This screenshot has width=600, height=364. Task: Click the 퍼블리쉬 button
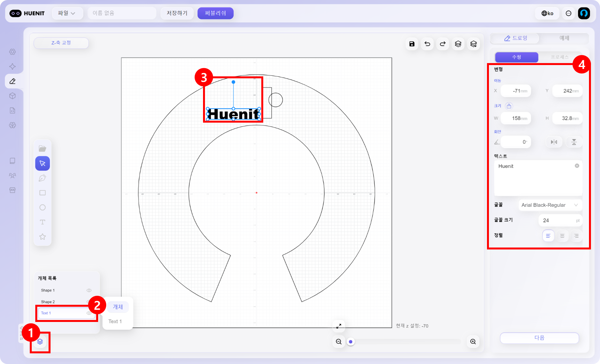coord(215,13)
